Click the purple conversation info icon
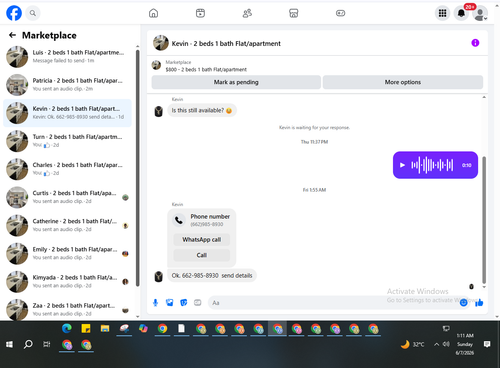This screenshot has height=368, width=500. [475, 43]
